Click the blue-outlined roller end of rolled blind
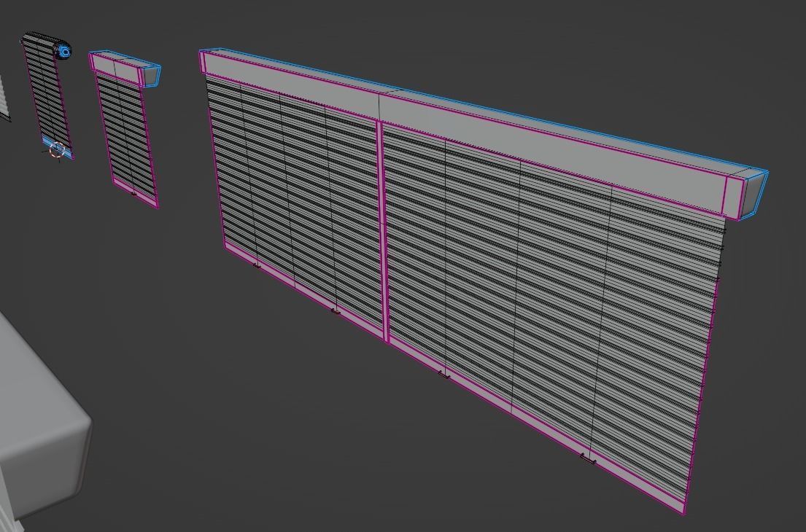 point(64,51)
